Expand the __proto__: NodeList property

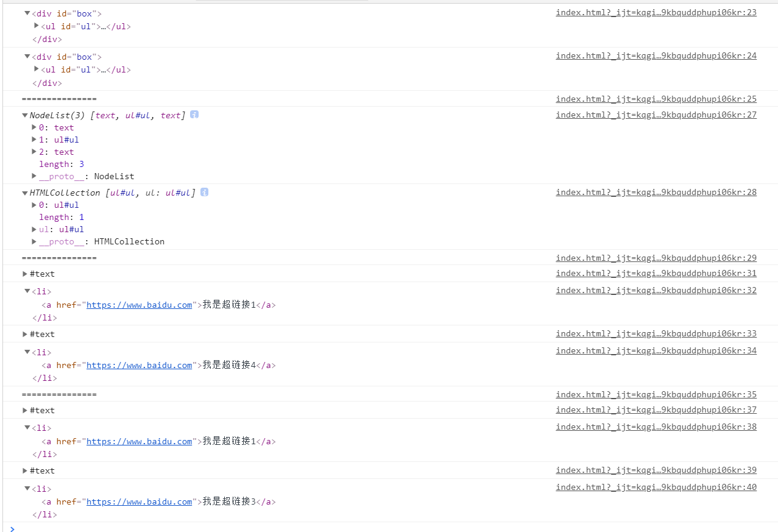34,176
